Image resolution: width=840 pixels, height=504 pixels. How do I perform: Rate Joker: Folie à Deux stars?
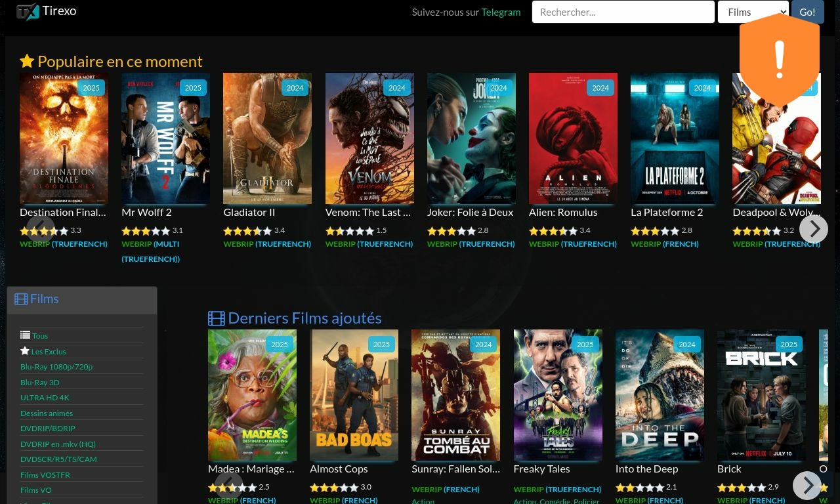(x=451, y=231)
